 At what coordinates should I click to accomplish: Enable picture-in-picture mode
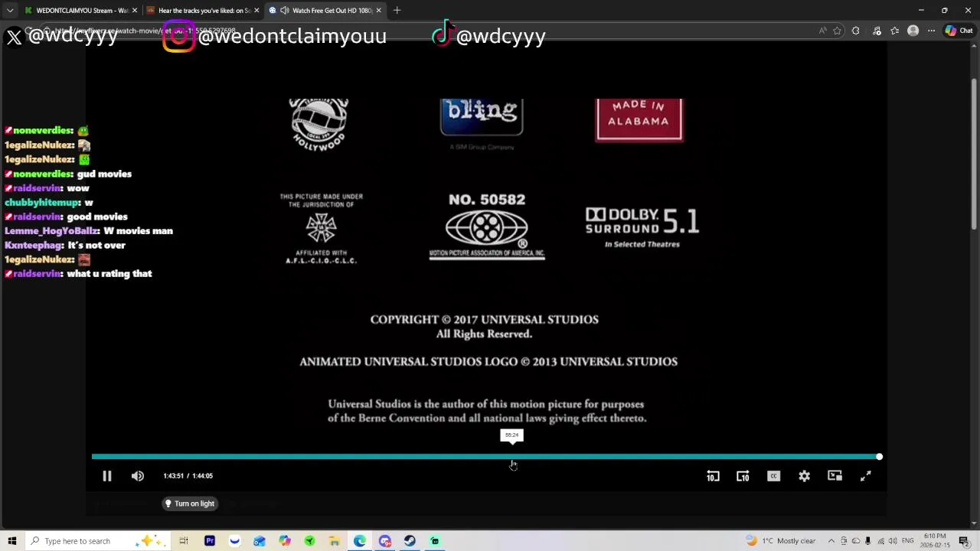tap(835, 476)
